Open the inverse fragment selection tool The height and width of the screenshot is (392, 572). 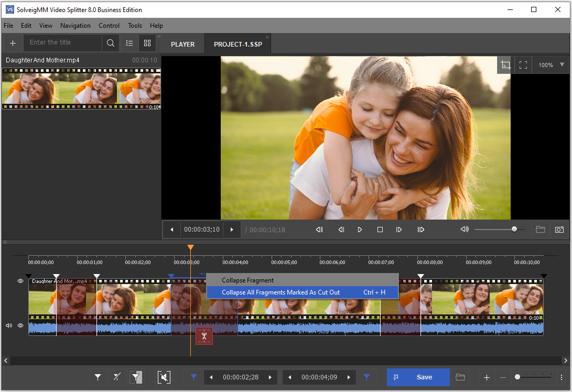pyautogui.click(x=136, y=377)
